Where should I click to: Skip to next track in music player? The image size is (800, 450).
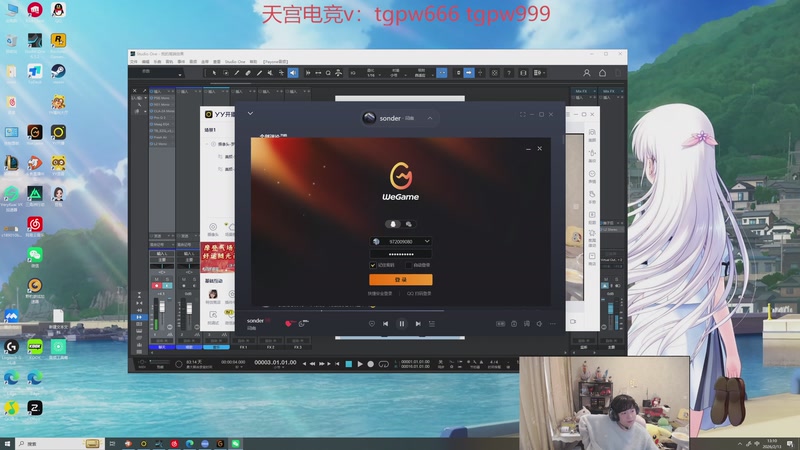418,323
